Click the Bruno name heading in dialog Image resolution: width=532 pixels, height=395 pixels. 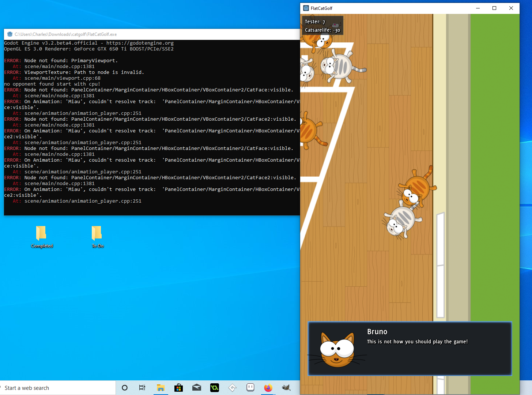click(x=377, y=332)
